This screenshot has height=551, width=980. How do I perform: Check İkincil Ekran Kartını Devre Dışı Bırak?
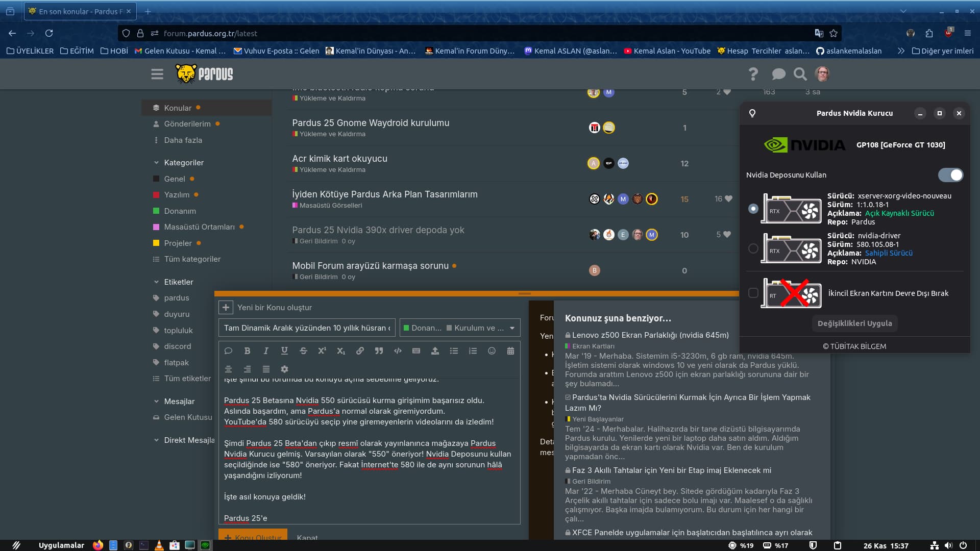click(753, 293)
